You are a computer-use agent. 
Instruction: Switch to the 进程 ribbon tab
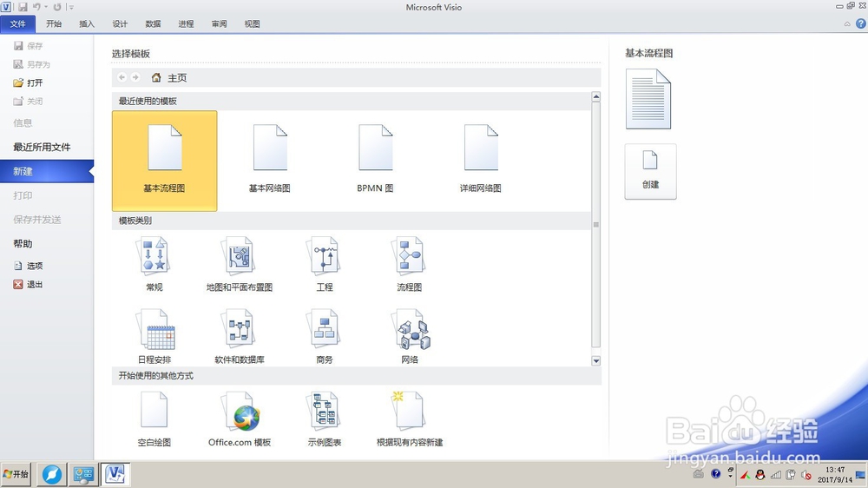click(x=186, y=23)
